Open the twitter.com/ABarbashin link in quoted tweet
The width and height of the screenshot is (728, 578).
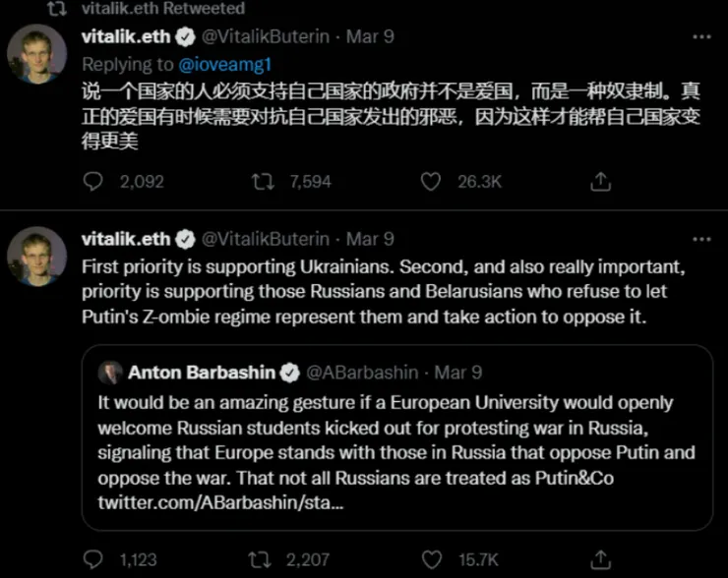pyautogui.click(x=219, y=501)
